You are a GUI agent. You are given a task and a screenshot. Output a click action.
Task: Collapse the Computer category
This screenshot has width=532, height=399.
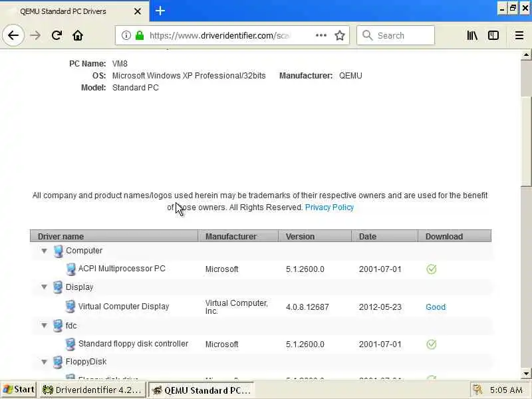[44, 251]
